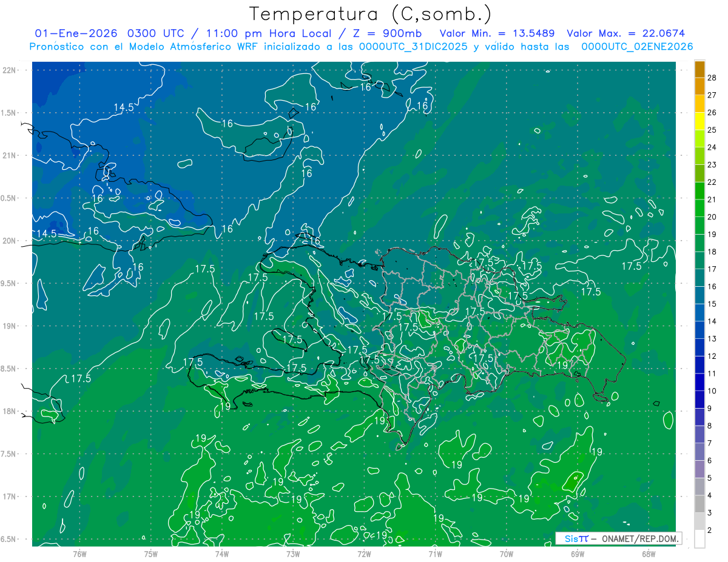Click the Temperatura (C,somb.) map title
The image size is (728, 562).
point(370,13)
